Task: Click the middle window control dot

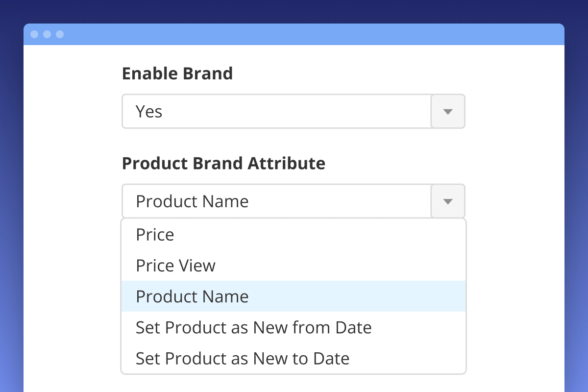Action: [x=47, y=34]
